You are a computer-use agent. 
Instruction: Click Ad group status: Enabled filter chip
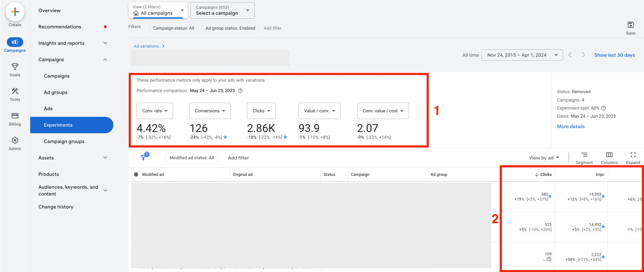[x=230, y=28]
